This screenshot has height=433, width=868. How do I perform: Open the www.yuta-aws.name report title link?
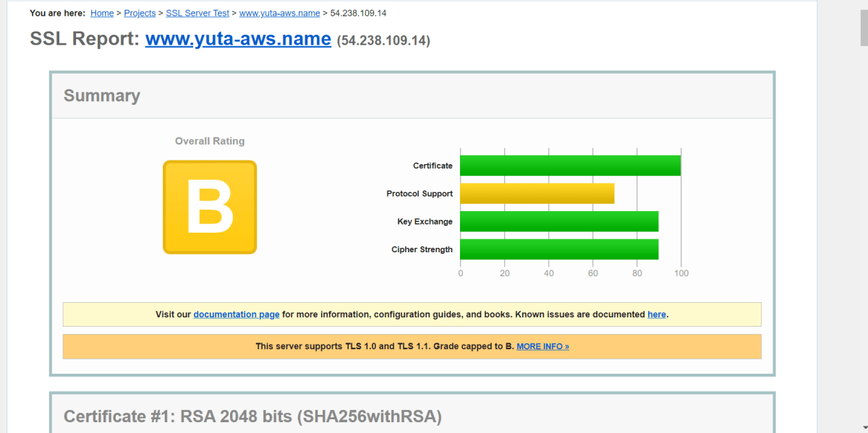click(x=238, y=39)
